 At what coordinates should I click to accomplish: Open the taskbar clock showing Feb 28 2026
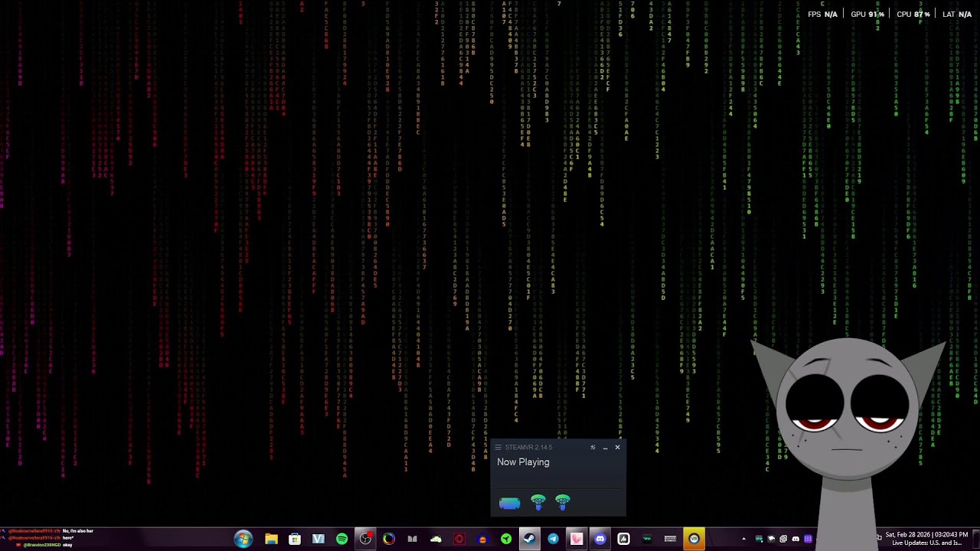click(x=926, y=534)
